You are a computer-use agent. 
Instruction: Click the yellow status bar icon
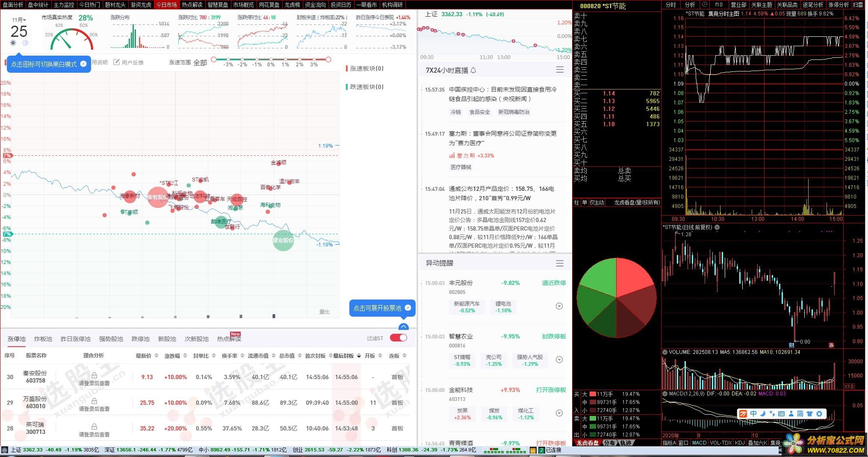pyautogui.click(x=533, y=450)
